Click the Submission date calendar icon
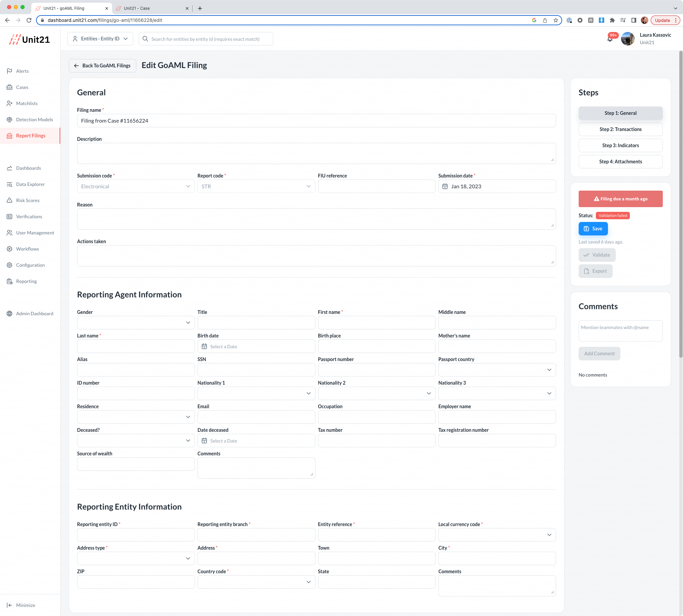 tap(445, 187)
